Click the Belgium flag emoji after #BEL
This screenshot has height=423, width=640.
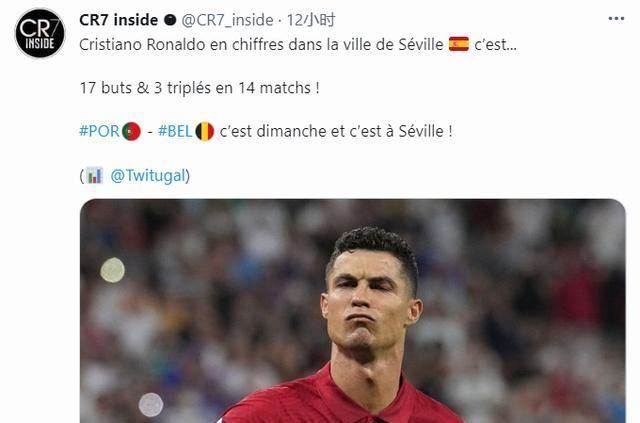click(205, 131)
